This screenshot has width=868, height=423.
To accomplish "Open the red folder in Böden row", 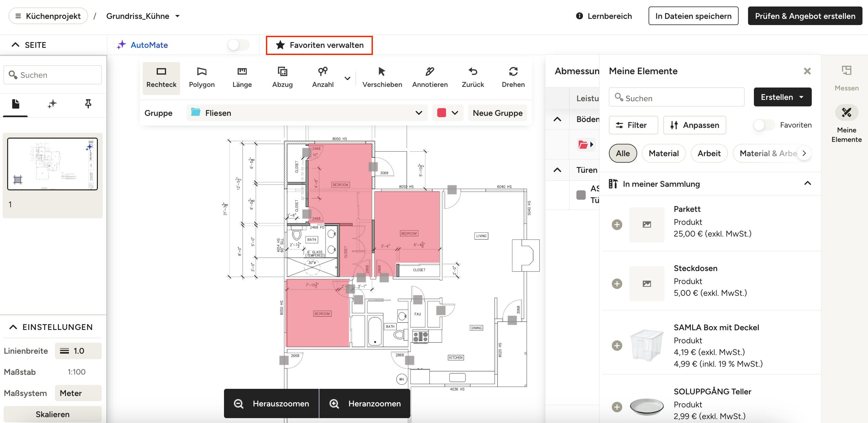I will 585,144.
